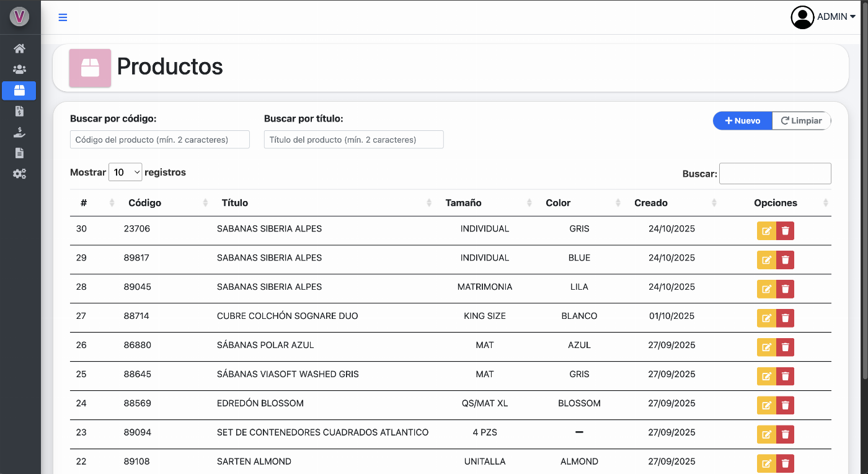Screen dimensions: 868x474
Task: Delete product 89817 with the red trash icon
Action: pos(786,260)
